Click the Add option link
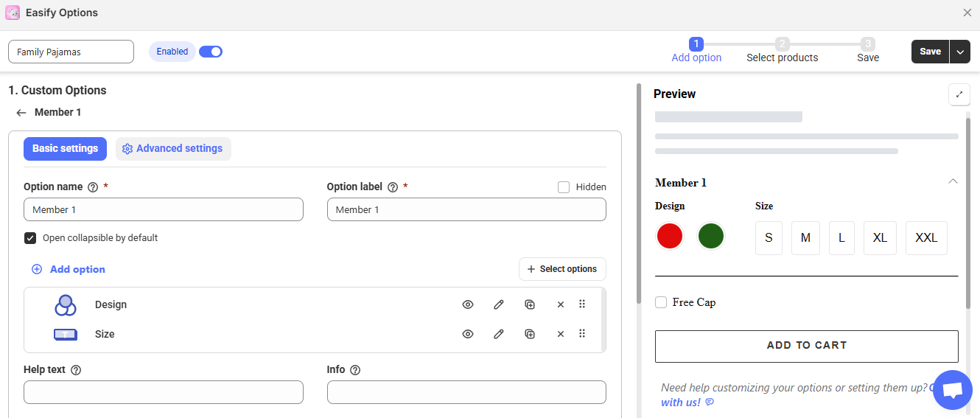980x418 pixels. click(69, 269)
